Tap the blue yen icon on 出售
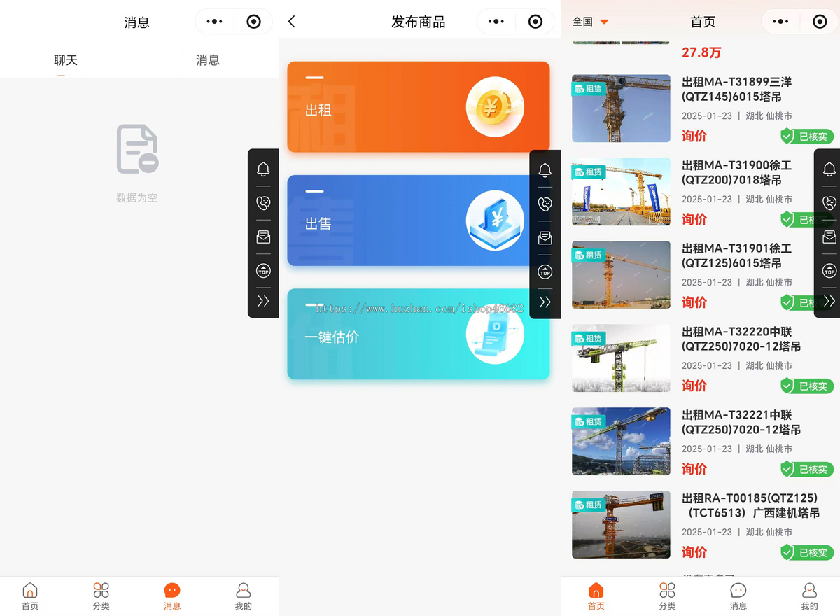840x616 pixels. (495, 220)
